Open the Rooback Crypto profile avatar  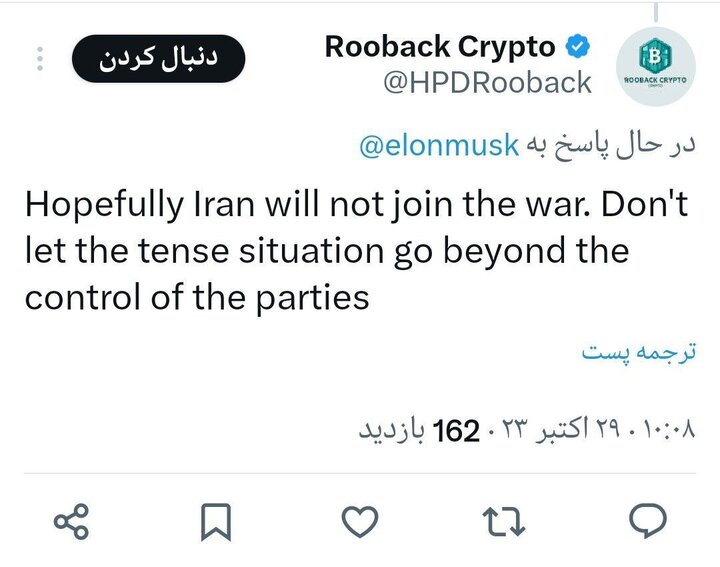point(655,65)
